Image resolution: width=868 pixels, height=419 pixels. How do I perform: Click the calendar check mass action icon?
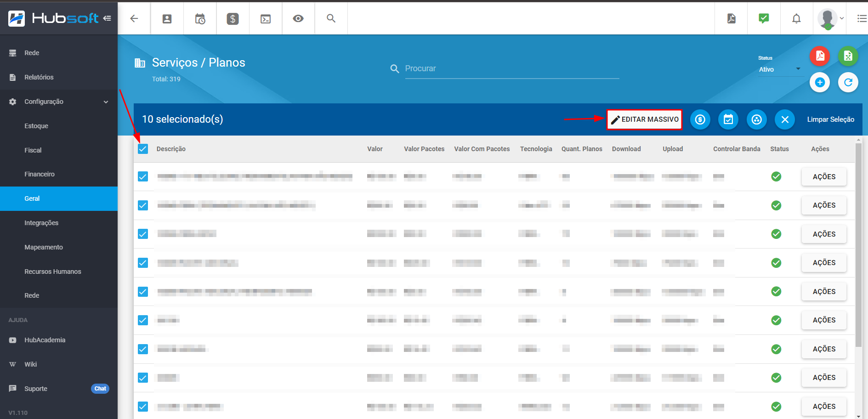pyautogui.click(x=728, y=120)
